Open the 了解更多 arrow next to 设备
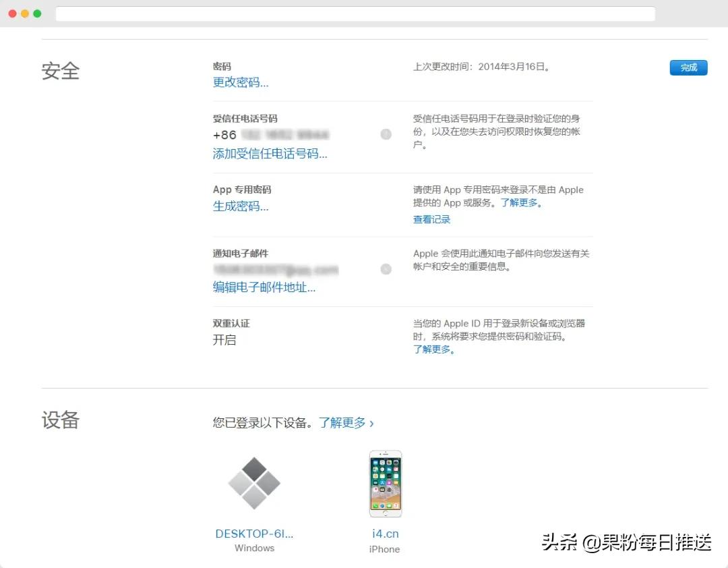Image resolution: width=728 pixels, height=568 pixels. 346,422
